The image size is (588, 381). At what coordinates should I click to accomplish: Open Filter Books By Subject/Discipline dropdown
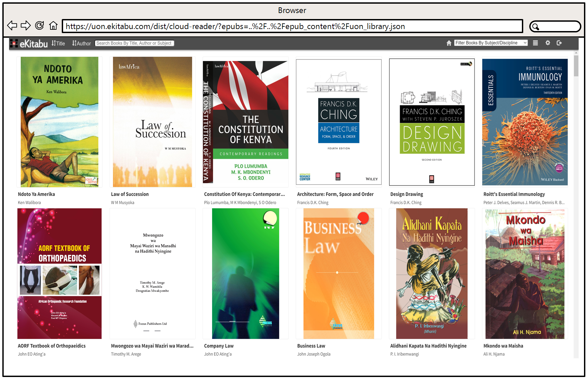(x=491, y=43)
